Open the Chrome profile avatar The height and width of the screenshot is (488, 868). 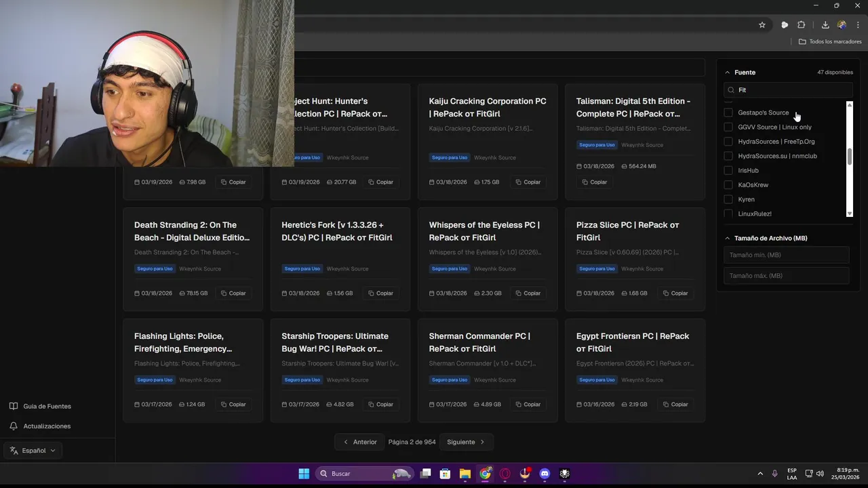[842, 25]
